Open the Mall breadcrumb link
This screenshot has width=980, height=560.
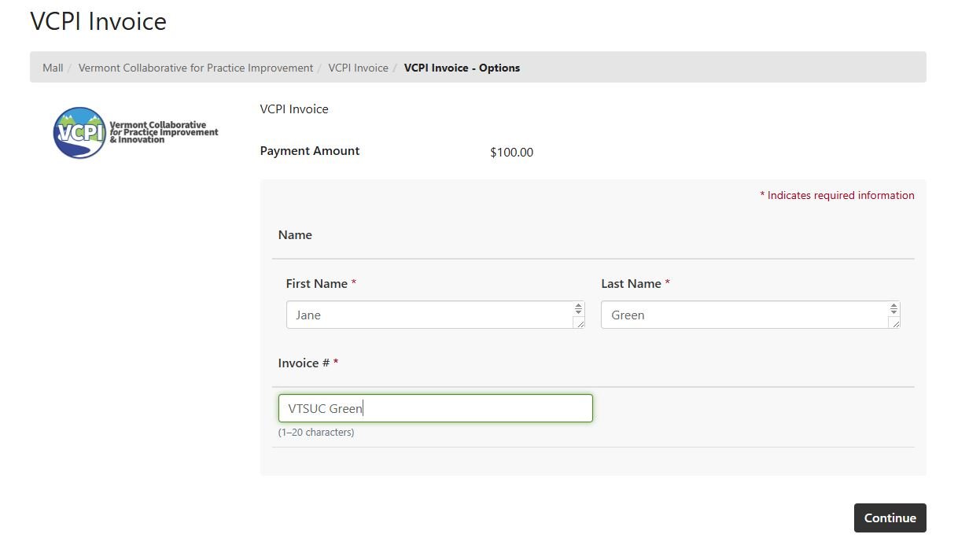coord(53,68)
